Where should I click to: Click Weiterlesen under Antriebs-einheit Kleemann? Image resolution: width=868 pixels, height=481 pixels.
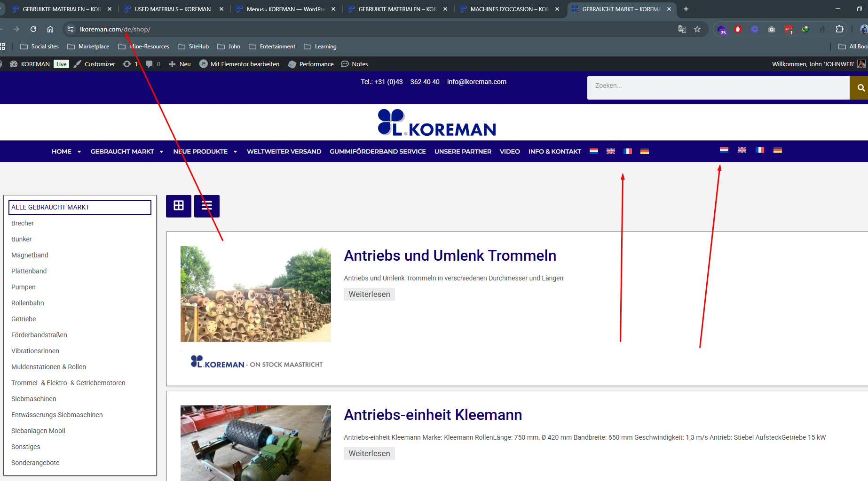(x=369, y=453)
